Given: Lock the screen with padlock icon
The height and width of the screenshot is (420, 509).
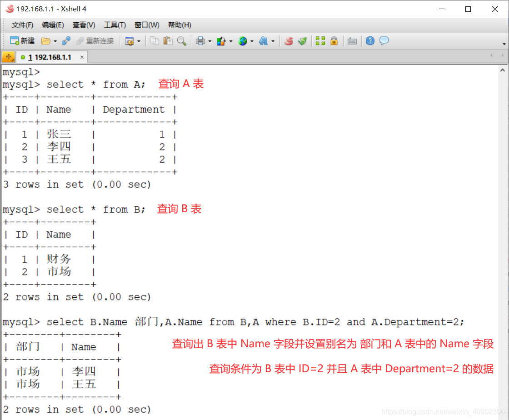Looking at the screenshot, I should pos(334,41).
